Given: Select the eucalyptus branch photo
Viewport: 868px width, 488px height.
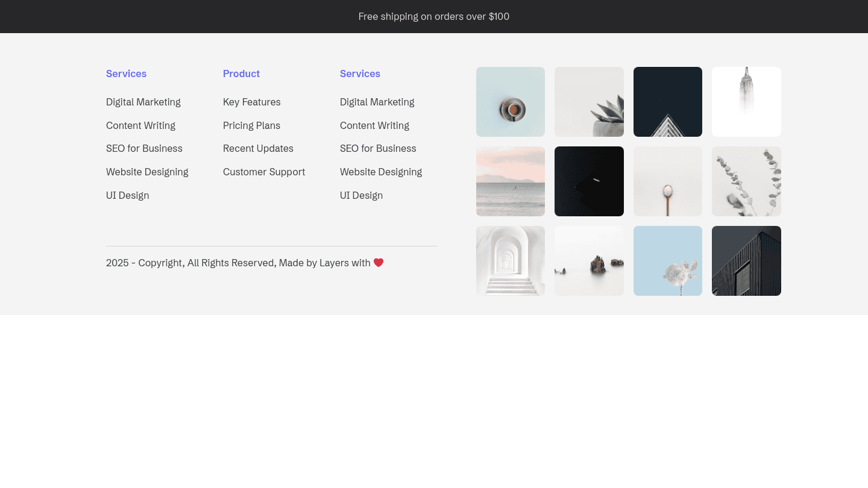Looking at the screenshot, I should coord(746,181).
